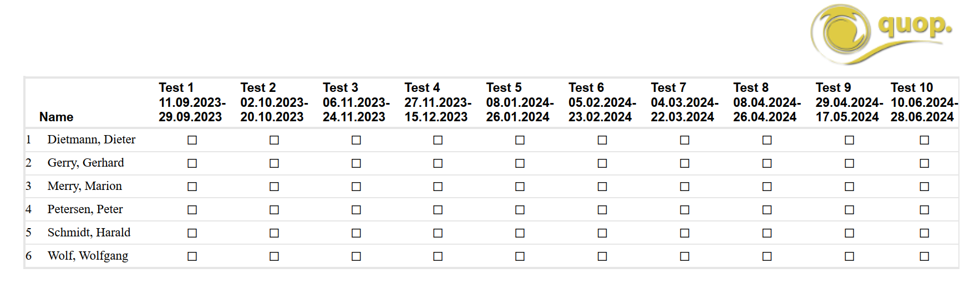Viewport: 980px width, 294px height.
Task: Select the Test 1 column header
Action: click(192, 102)
